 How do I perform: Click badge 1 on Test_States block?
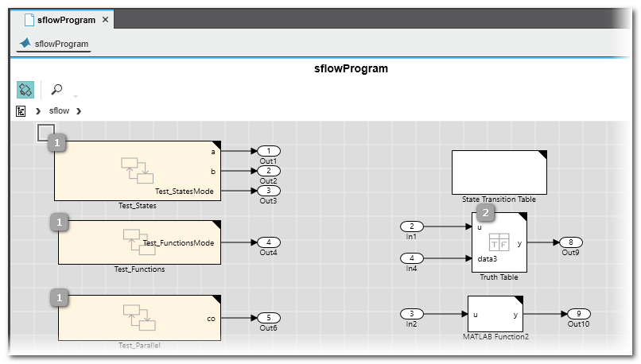pyautogui.click(x=57, y=143)
